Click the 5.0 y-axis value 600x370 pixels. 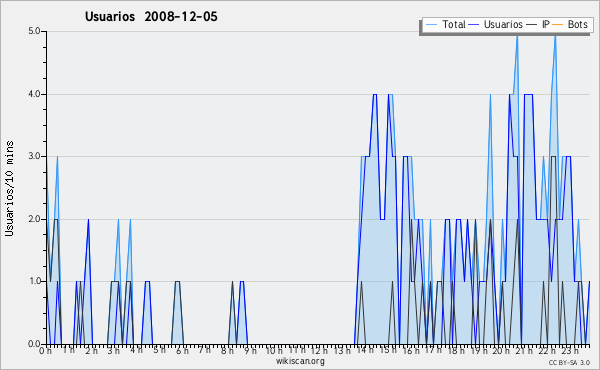34,31
